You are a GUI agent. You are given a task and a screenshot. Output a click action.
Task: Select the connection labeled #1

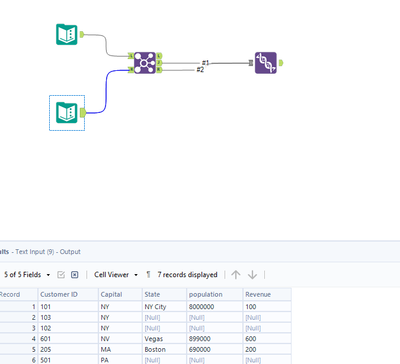pyautogui.click(x=205, y=63)
